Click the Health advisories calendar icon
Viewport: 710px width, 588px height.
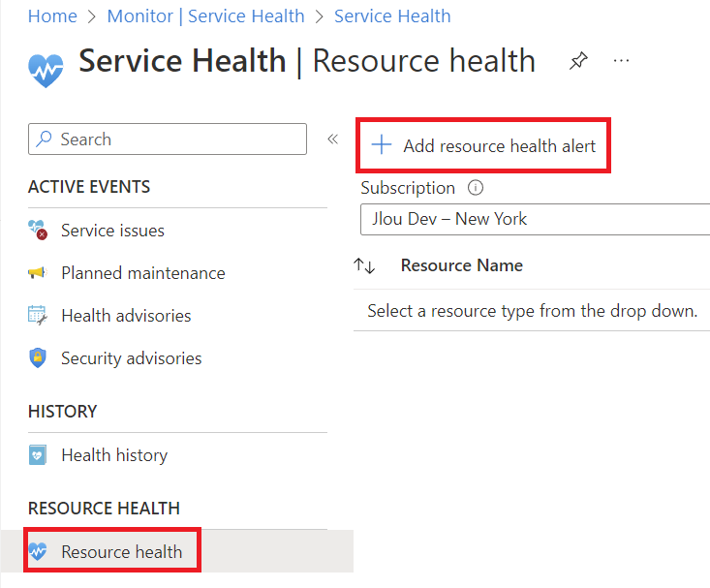(38, 315)
